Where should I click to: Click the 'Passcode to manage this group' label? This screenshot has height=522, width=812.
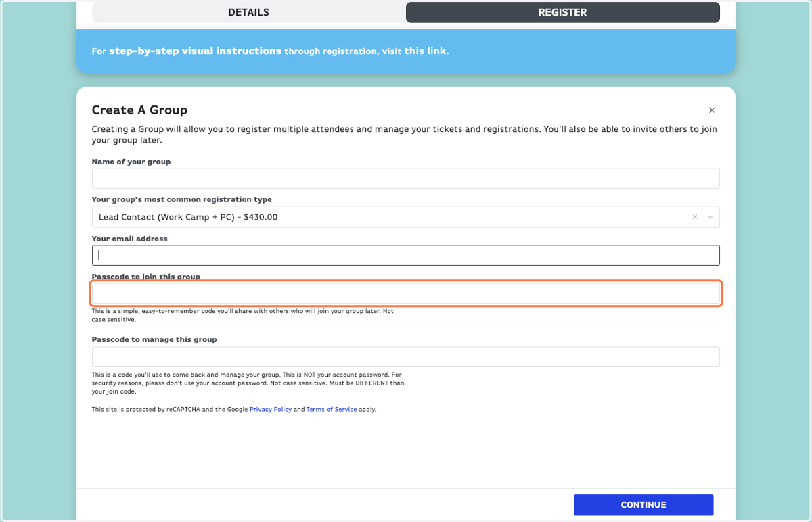point(154,339)
